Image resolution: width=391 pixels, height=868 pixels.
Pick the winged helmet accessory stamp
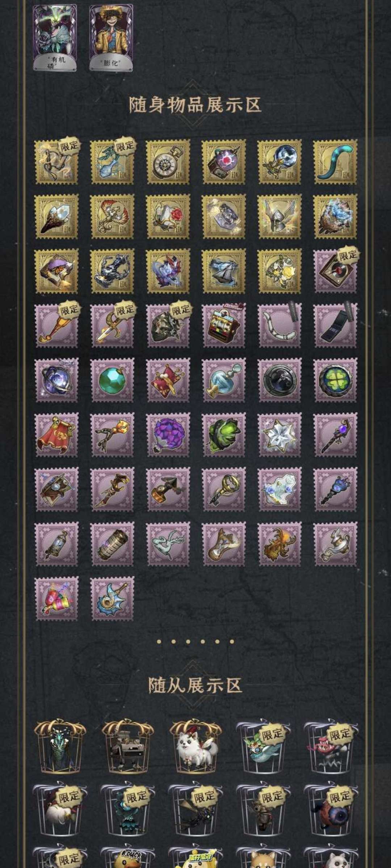[x=279, y=216]
